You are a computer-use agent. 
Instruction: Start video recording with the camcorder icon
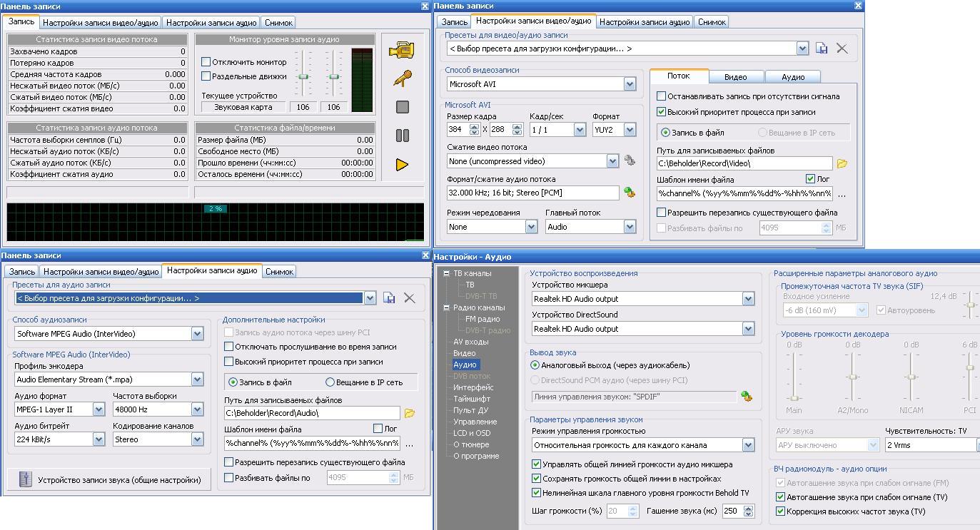[x=402, y=50]
